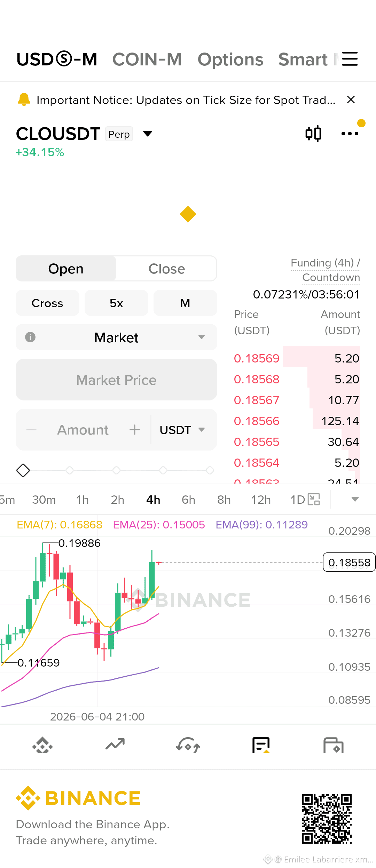This screenshot has height=868, width=376.
Task: Expand chart to fullscreen icon
Action: [x=314, y=499]
